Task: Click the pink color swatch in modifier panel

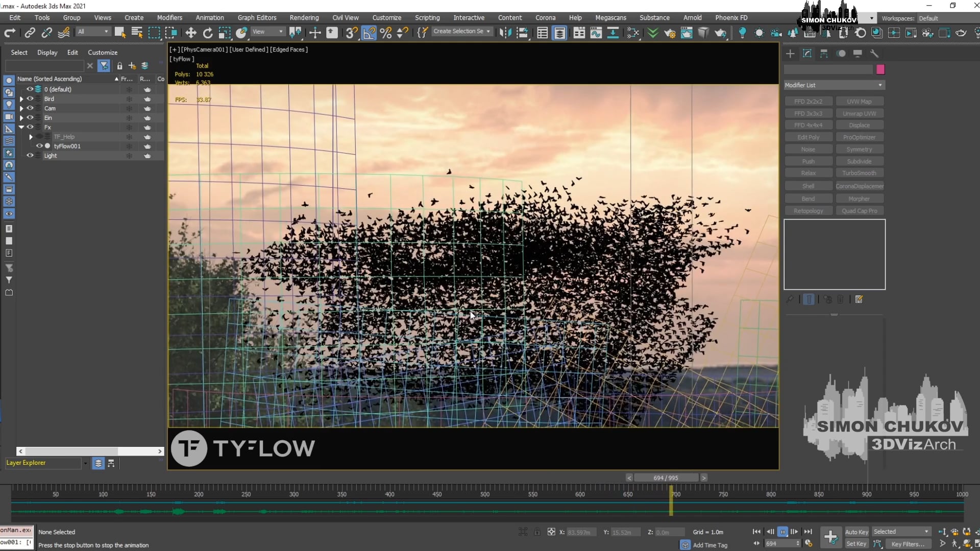Action: [x=880, y=69]
